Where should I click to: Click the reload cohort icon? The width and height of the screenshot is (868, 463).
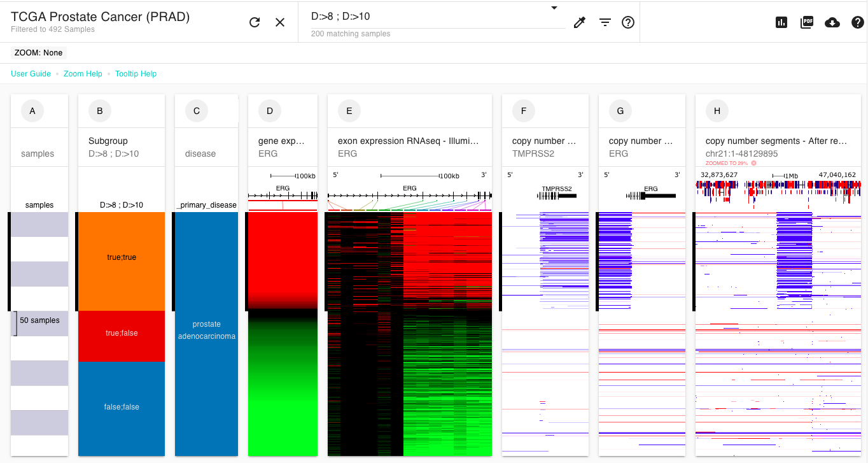[255, 22]
